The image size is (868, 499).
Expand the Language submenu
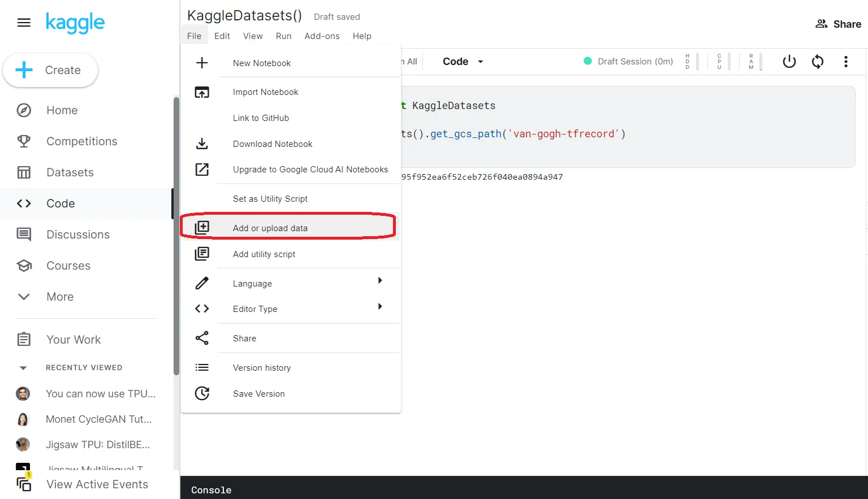[x=380, y=281]
